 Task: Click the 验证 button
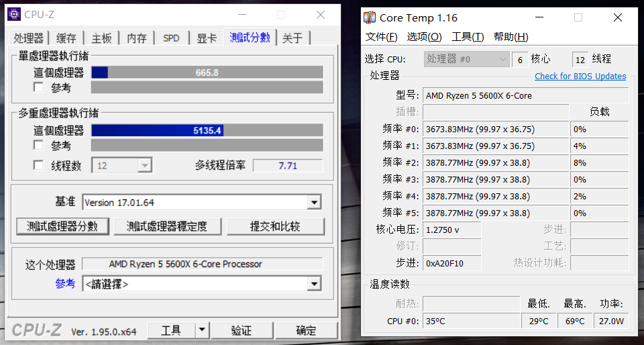[241, 330]
